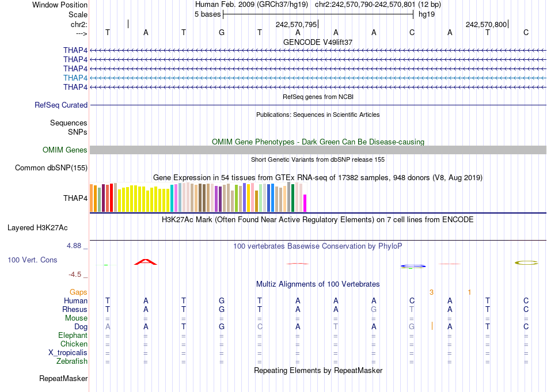
Task: Select the Zebrafish species label
Action: coord(72,361)
